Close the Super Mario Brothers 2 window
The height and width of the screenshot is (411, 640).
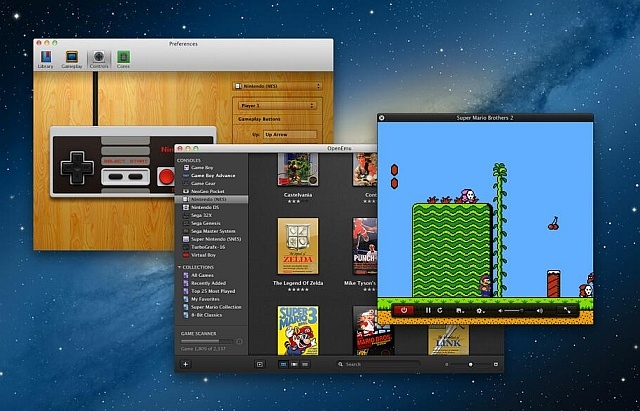[382, 118]
